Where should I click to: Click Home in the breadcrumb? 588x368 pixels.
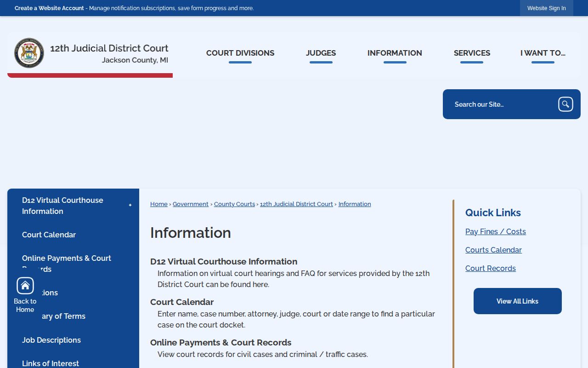(159, 204)
